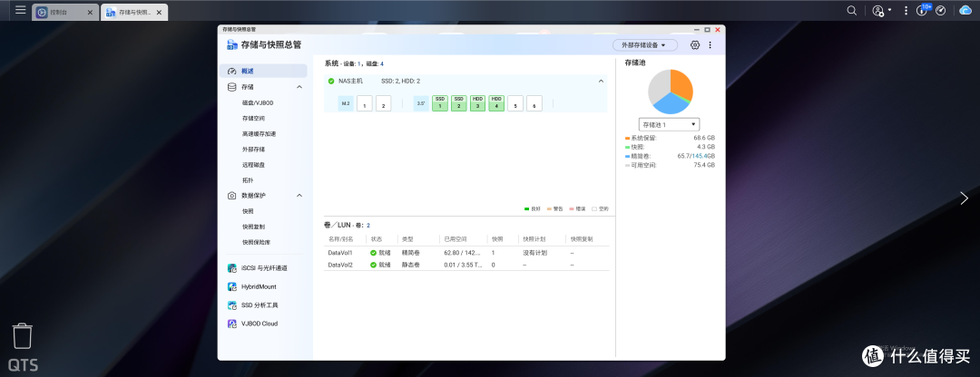Open the storage manager three-dot menu
Image resolution: width=980 pixels, height=377 pixels.
710,45
